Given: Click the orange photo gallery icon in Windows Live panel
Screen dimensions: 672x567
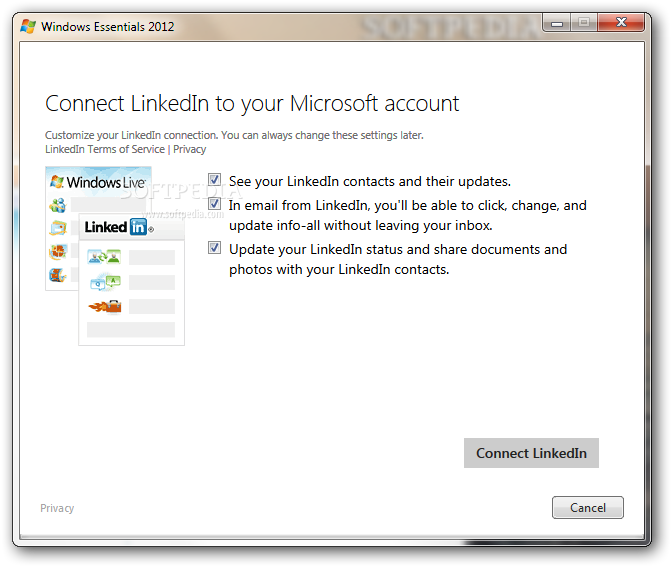Looking at the screenshot, I should pyautogui.click(x=58, y=252).
